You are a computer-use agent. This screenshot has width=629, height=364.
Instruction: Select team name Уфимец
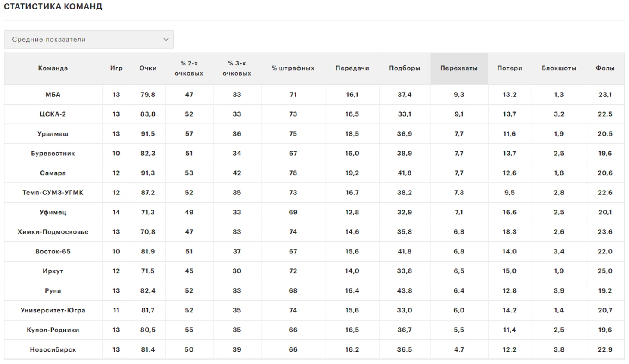click(53, 212)
